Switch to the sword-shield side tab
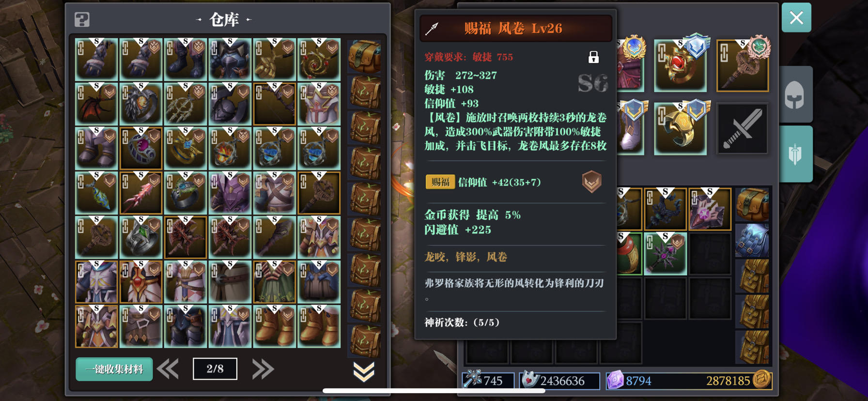 tap(795, 154)
